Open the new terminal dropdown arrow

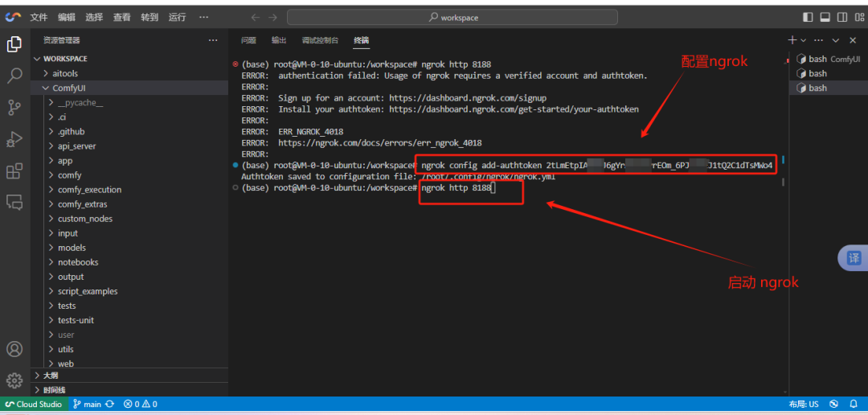tap(804, 40)
